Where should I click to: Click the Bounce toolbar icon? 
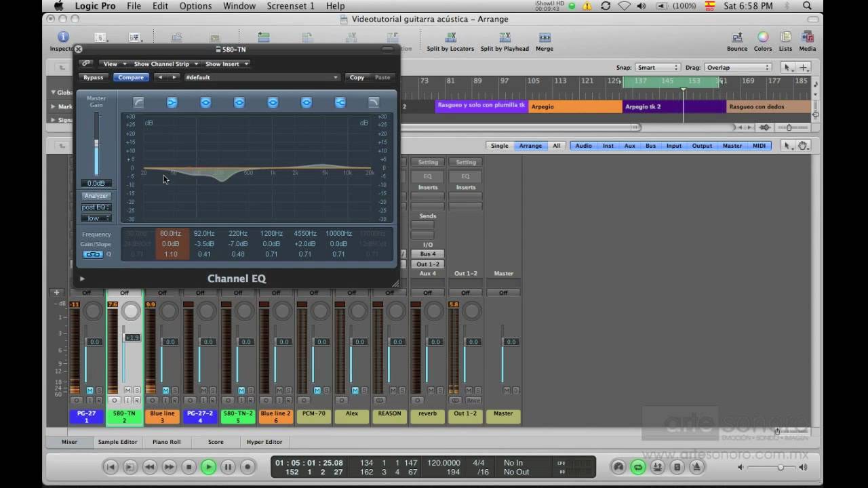737,37
